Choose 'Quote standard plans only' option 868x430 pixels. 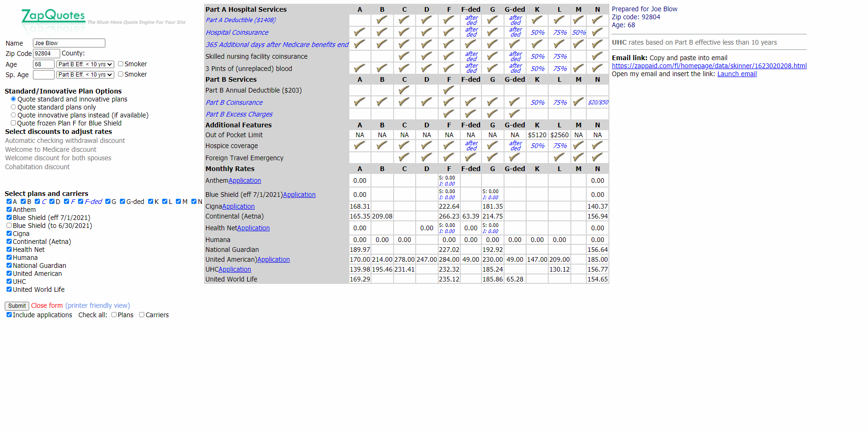[13, 107]
